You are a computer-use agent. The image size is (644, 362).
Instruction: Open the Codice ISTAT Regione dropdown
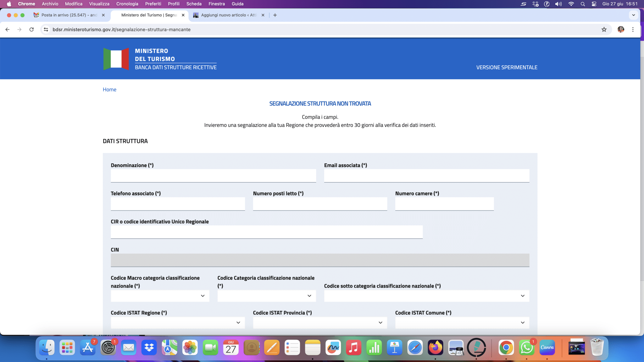pyautogui.click(x=178, y=323)
